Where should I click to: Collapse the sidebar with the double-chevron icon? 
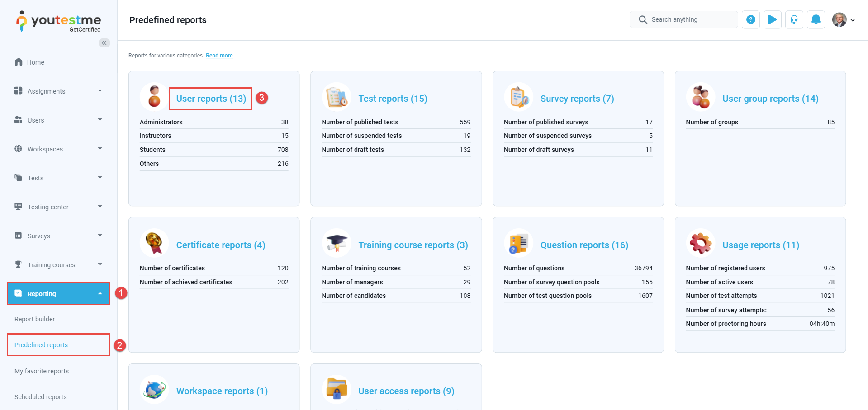pyautogui.click(x=104, y=43)
